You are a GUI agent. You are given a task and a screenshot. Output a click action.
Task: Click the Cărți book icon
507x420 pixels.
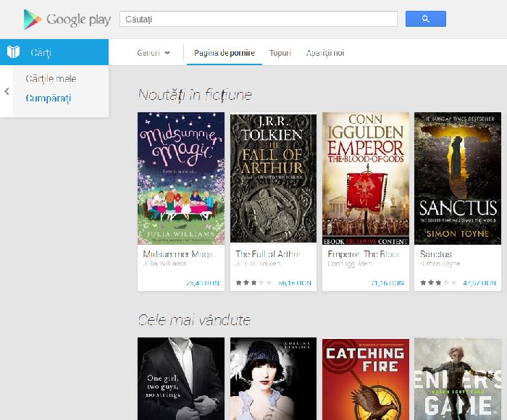(13, 52)
